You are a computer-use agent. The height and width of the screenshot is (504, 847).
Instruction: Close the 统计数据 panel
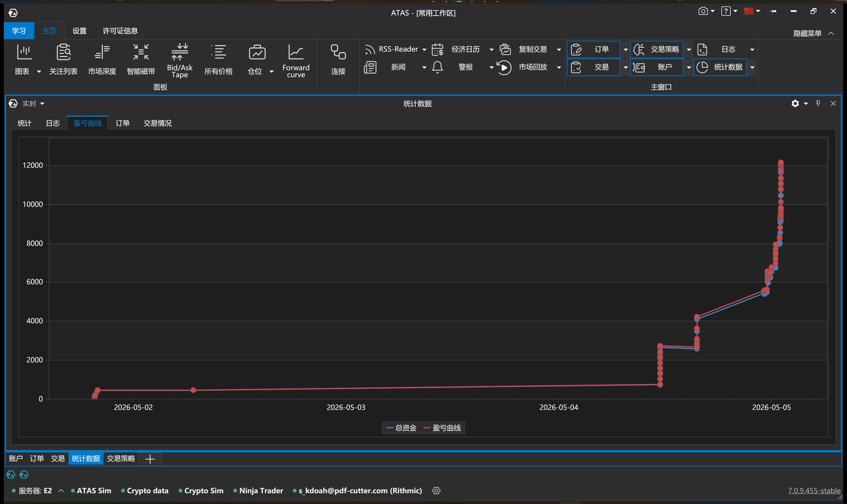[x=833, y=103]
